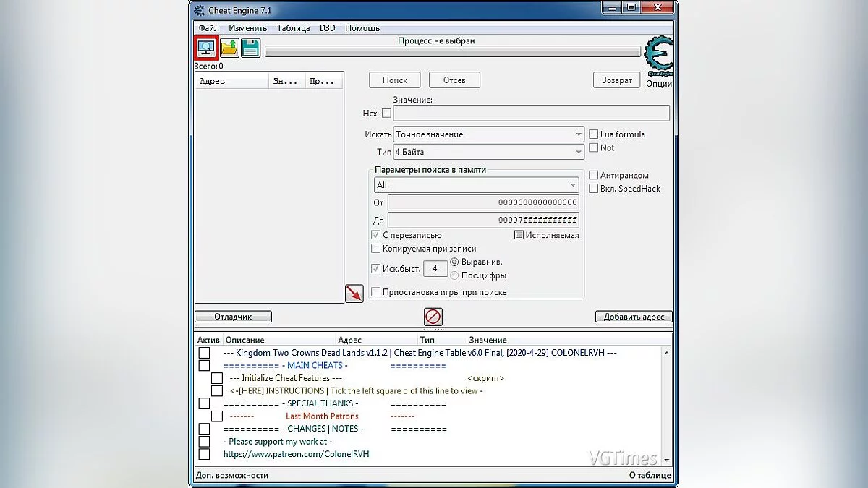Enable Приостановка игры при поиске
The width and height of the screenshot is (868, 488).
click(375, 292)
